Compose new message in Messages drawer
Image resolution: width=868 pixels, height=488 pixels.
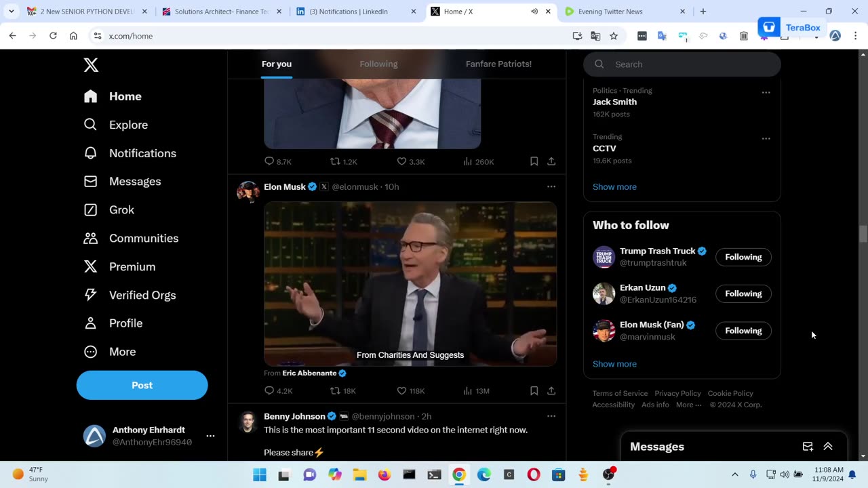(x=808, y=447)
